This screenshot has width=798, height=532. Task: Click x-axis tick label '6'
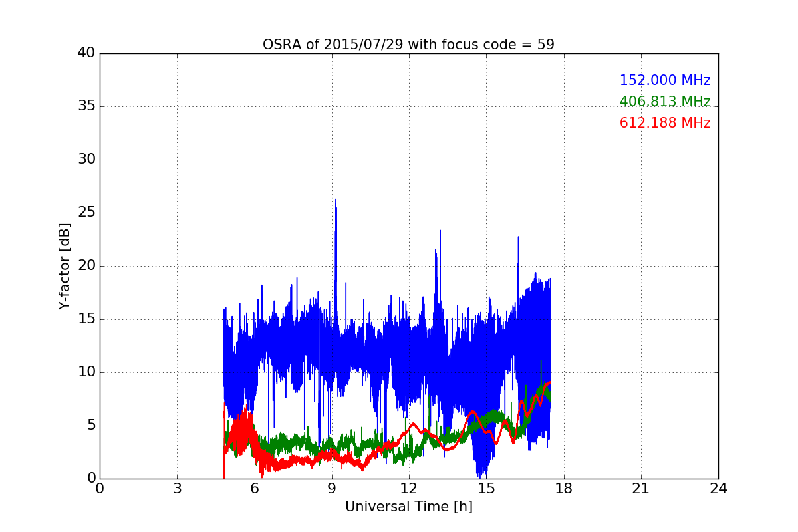click(254, 489)
